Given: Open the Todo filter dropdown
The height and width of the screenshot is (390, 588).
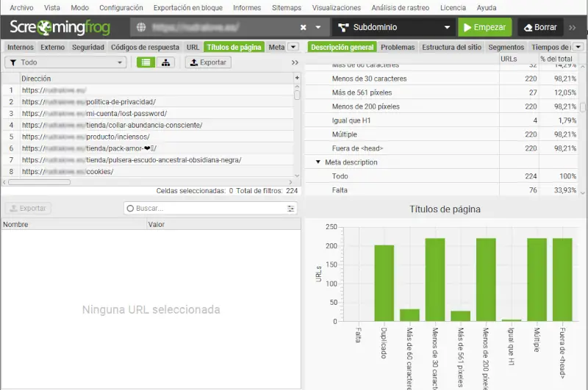Looking at the screenshot, I should pyautogui.click(x=65, y=62).
